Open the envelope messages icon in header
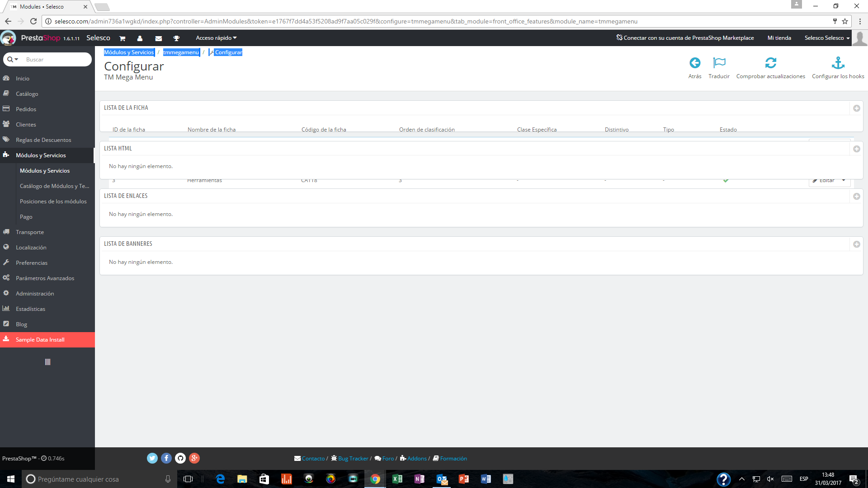The height and width of the screenshot is (488, 868). coord(158,38)
